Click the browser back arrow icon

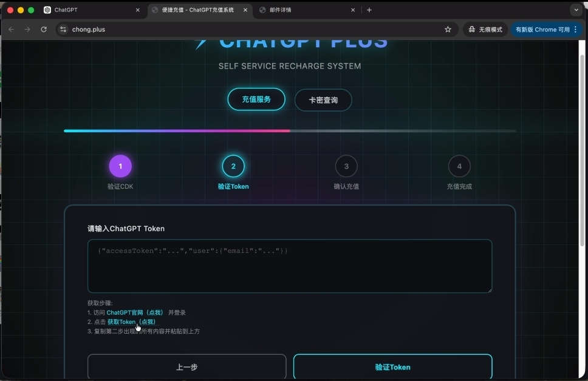coord(12,29)
